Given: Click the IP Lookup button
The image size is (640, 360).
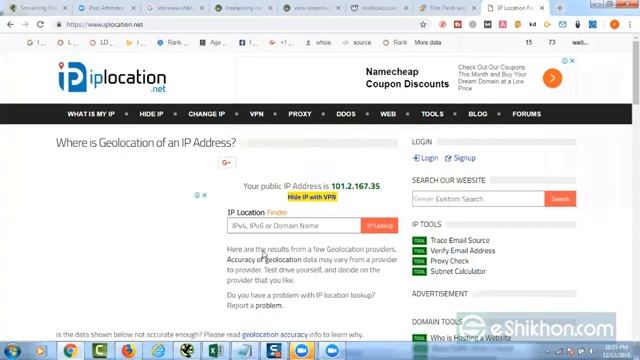Looking at the screenshot, I should 379,226.
